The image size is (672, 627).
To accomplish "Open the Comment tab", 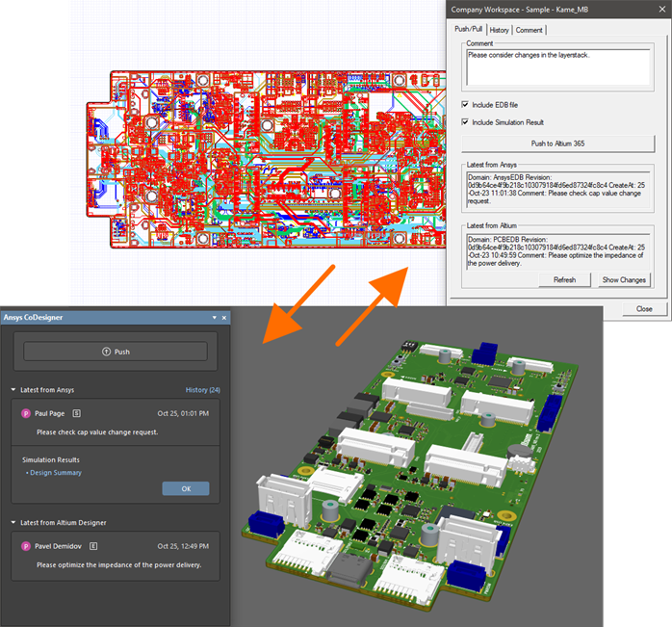I will [x=528, y=30].
